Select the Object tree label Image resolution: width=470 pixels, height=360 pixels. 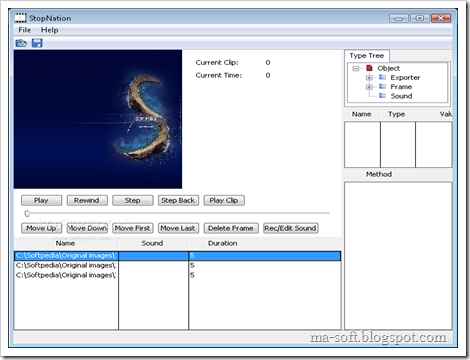(x=388, y=68)
